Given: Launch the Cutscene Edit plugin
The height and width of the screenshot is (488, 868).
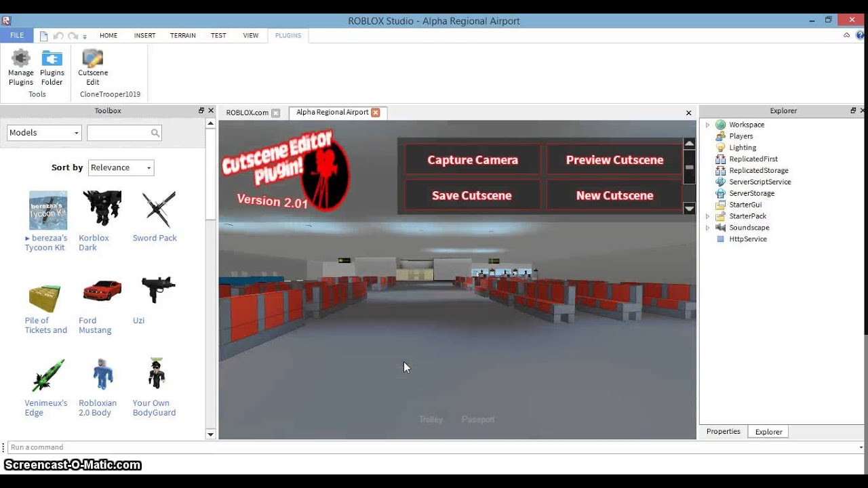Looking at the screenshot, I should pyautogui.click(x=93, y=68).
